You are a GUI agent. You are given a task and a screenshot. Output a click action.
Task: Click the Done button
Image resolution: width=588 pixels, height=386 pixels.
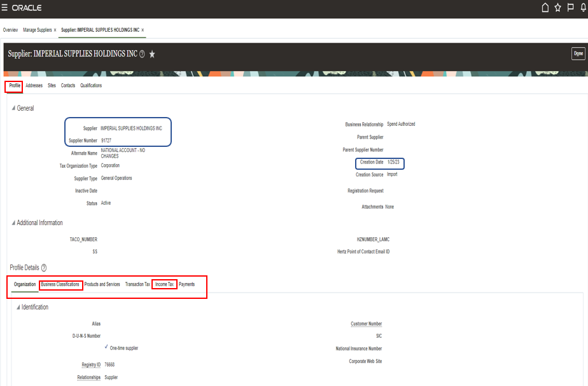pyautogui.click(x=578, y=53)
